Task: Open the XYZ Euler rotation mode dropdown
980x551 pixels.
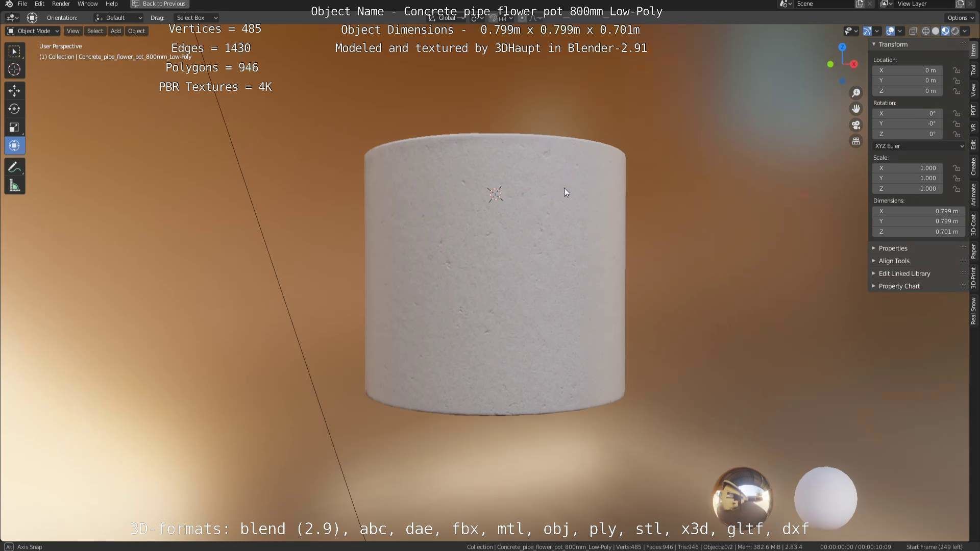Action: point(919,146)
